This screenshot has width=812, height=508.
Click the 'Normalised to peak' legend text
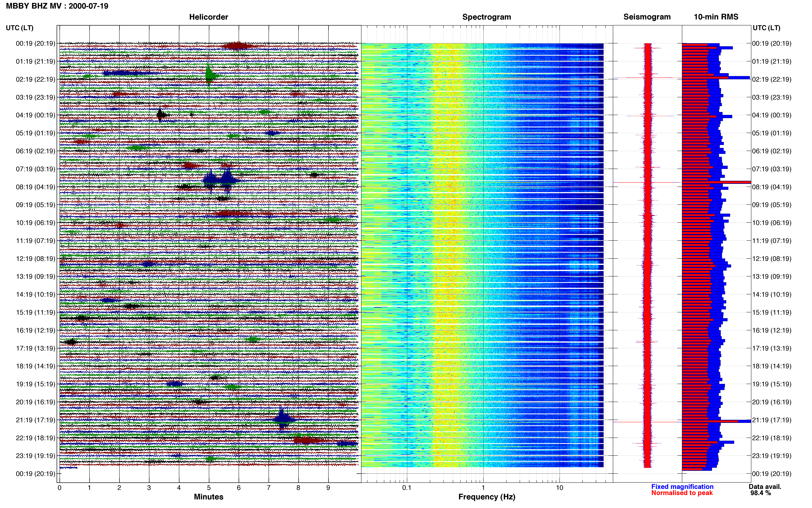pos(682,493)
